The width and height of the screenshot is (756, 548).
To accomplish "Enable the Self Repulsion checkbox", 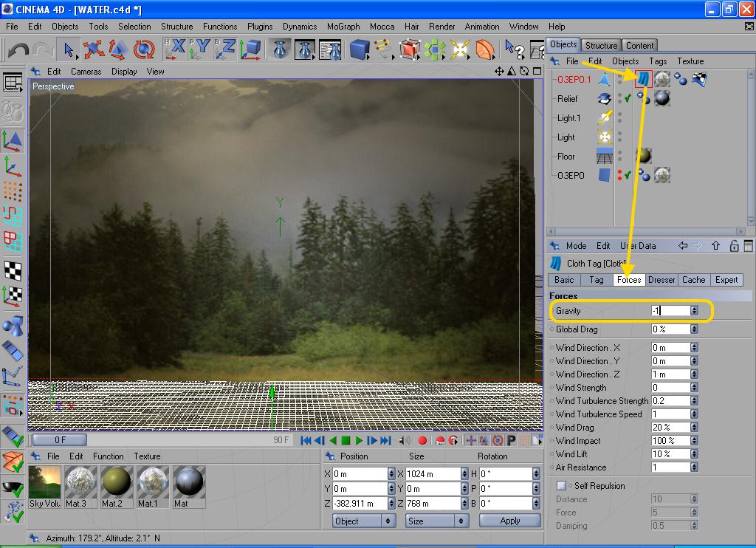I will 561,486.
